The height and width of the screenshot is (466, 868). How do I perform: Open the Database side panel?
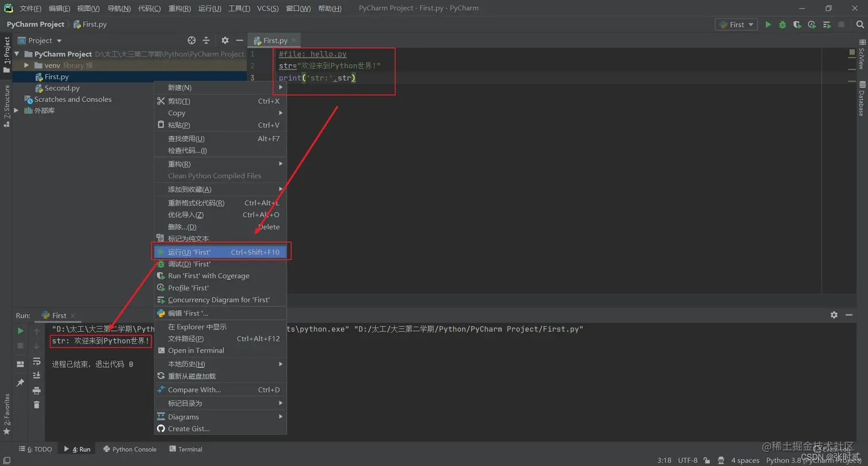click(862, 99)
